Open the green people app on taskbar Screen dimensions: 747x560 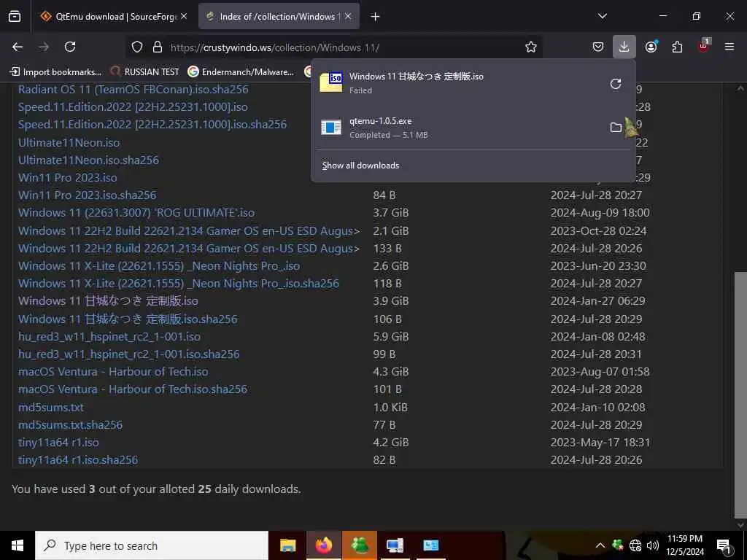point(360,545)
